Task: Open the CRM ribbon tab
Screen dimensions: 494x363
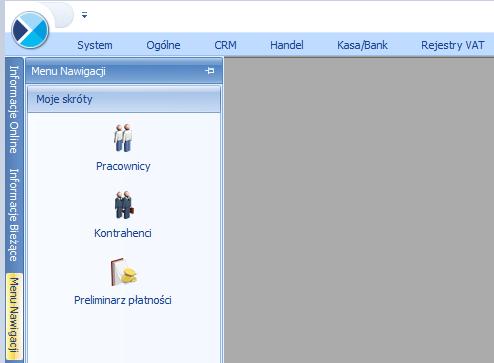Action: [x=225, y=45]
